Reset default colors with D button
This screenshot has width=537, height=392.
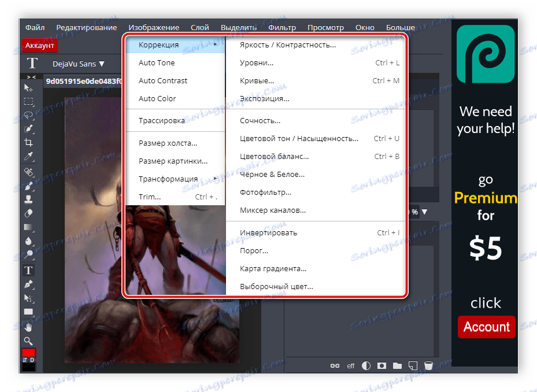(32, 360)
